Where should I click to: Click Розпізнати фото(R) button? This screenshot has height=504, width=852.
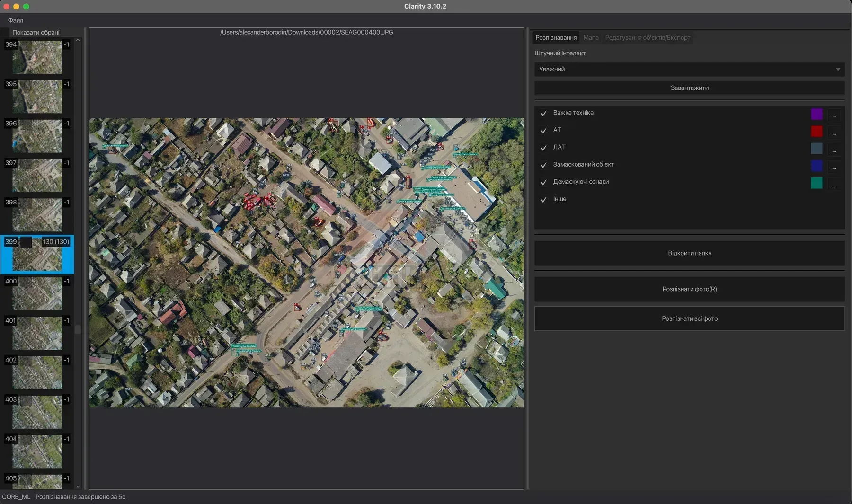(x=689, y=289)
